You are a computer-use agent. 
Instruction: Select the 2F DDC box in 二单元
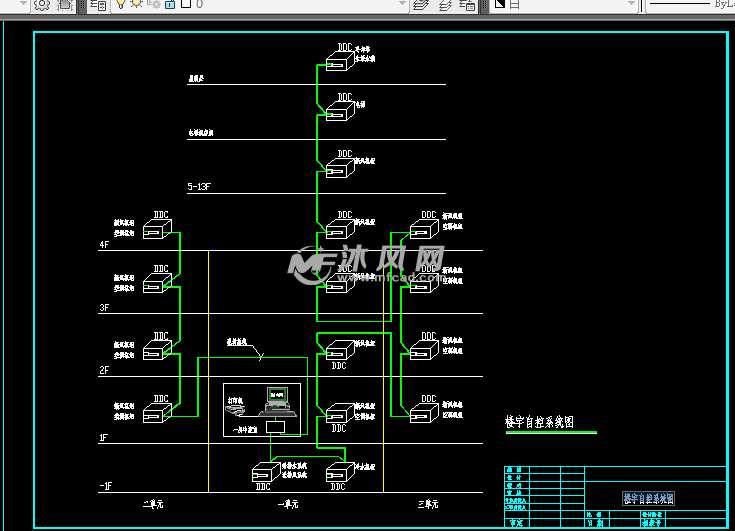pos(157,351)
